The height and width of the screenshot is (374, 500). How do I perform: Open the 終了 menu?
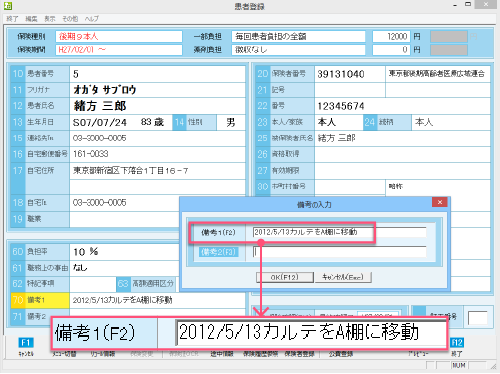point(12,19)
